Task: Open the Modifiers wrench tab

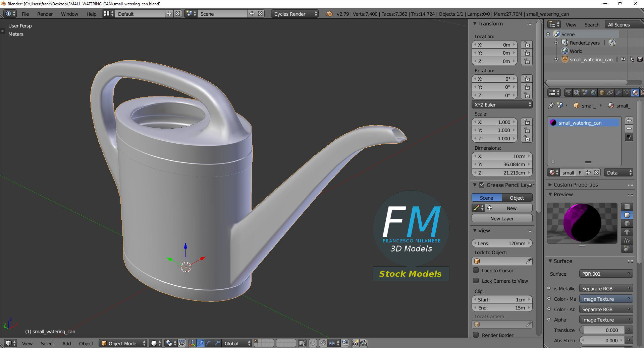Action: click(618, 93)
